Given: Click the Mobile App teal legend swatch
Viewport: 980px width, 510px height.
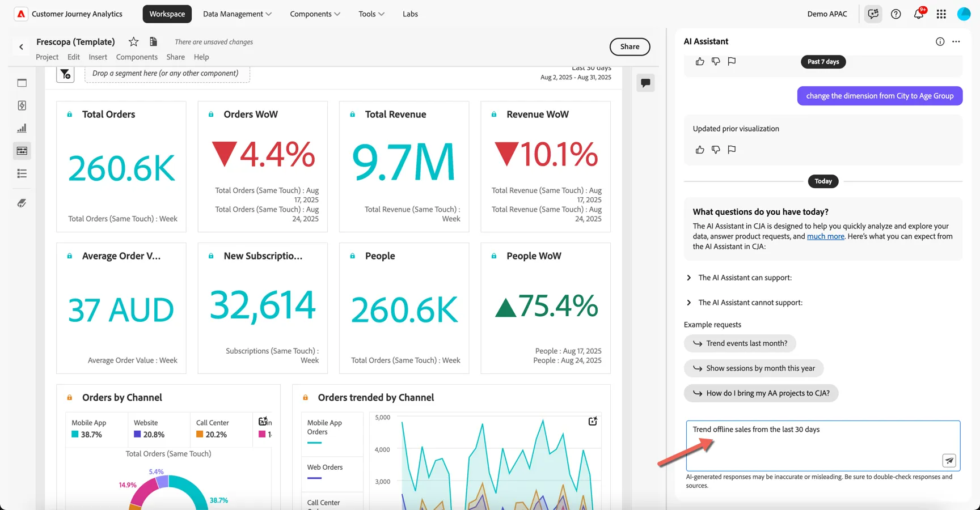Looking at the screenshot, I should (x=75, y=435).
